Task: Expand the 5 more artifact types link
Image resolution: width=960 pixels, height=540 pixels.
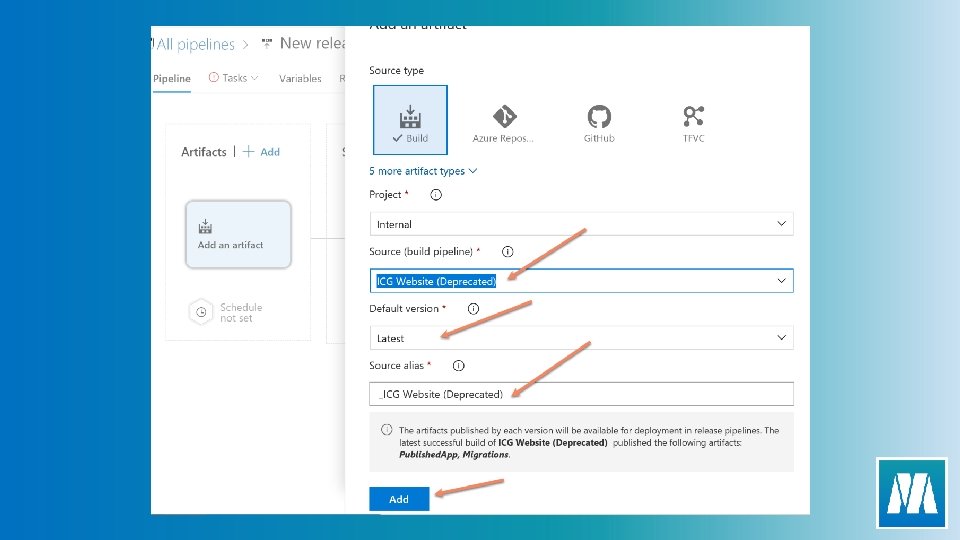Action: coord(422,171)
